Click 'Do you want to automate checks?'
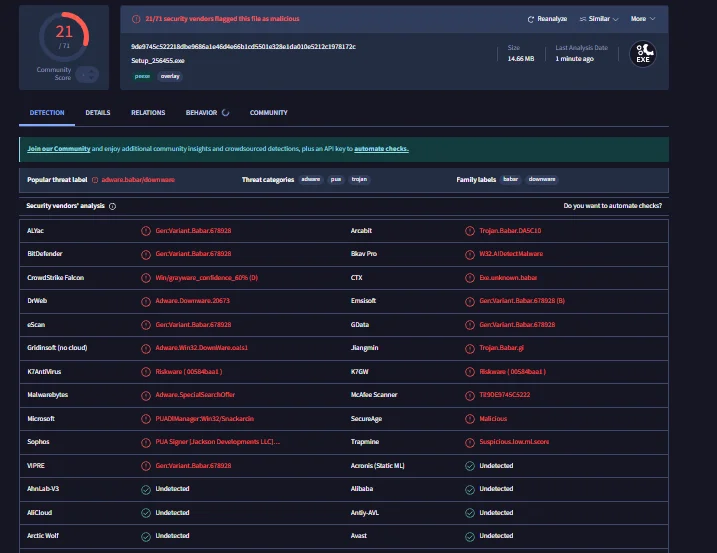Viewport: 717px width, 553px height. click(613, 206)
